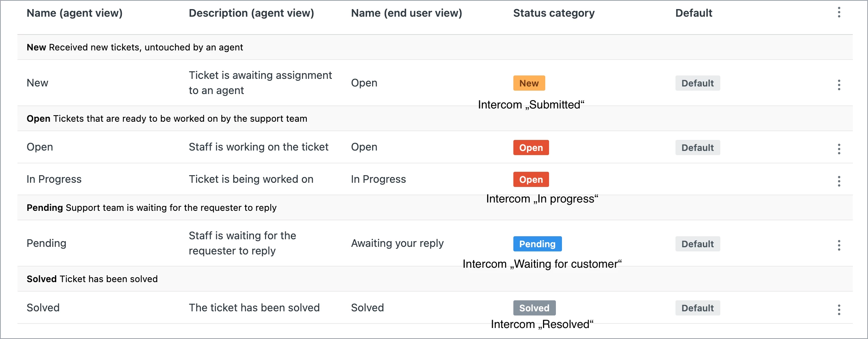Click the blue Pending status badge
868x339 pixels.
tap(537, 244)
